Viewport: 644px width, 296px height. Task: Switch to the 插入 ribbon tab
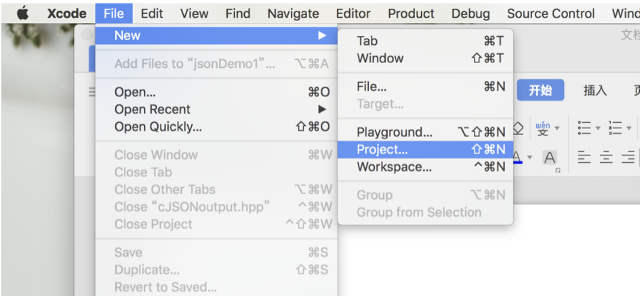595,90
